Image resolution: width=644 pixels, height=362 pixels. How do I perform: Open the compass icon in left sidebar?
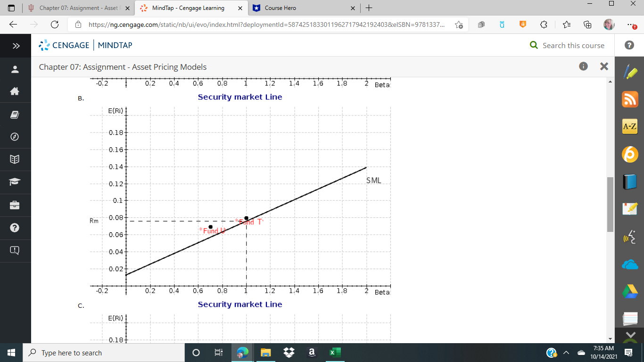point(15,137)
